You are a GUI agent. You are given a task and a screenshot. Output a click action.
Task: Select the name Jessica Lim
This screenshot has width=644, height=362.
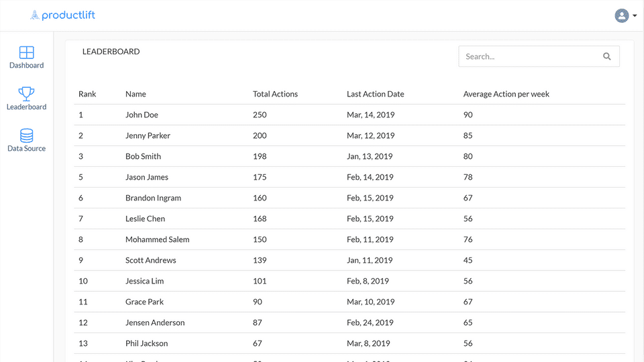tap(145, 281)
